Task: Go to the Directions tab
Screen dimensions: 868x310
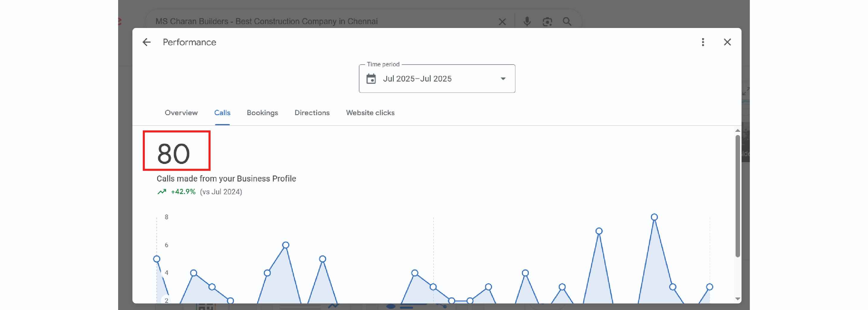Action: pos(312,113)
